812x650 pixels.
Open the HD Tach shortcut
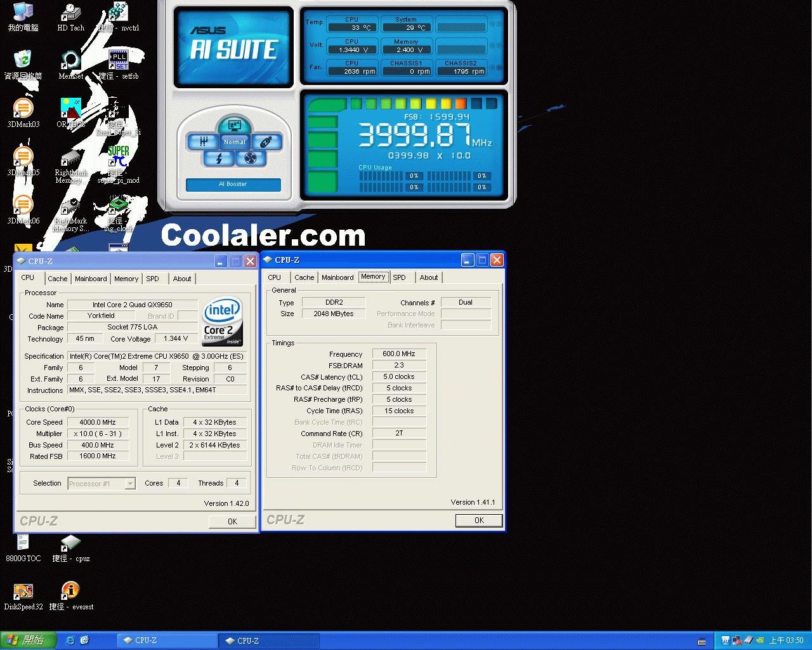[70, 16]
